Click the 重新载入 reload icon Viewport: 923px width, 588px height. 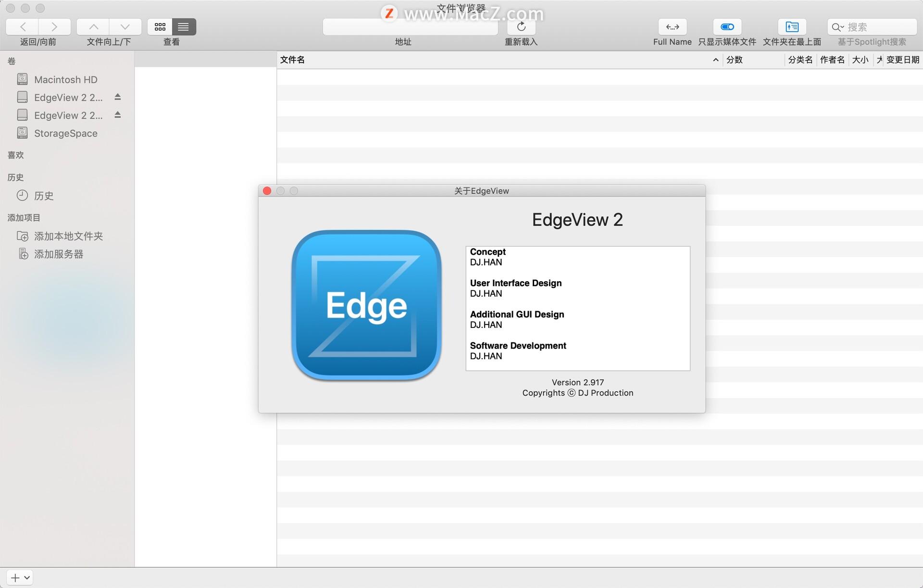tap(521, 26)
